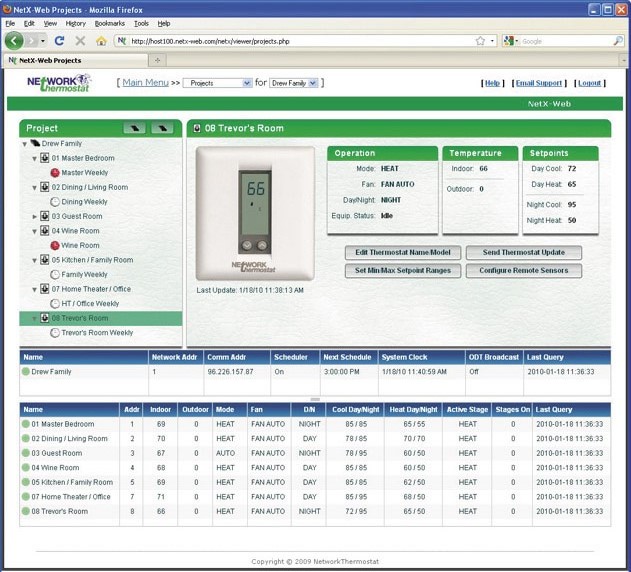Click the Edit Thermostat Name/Model button

tap(403, 252)
